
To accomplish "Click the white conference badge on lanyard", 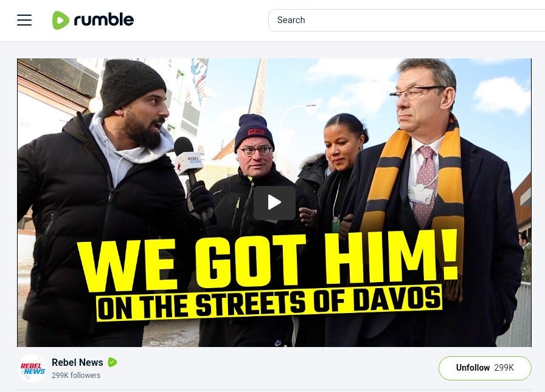I will coord(420,196).
